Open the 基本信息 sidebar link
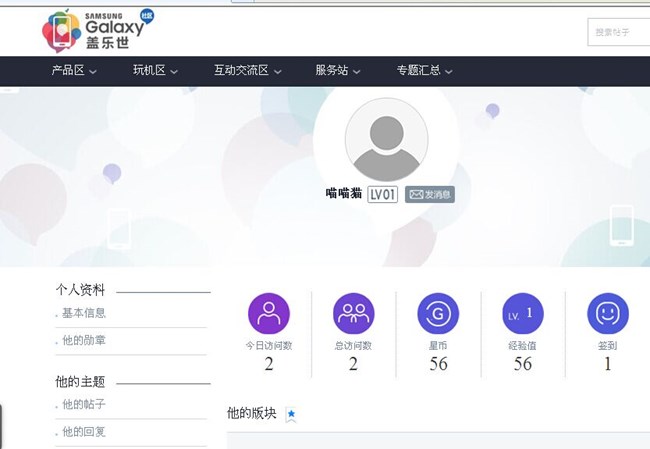The height and width of the screenshot is (449, 650). pos(84,313)
